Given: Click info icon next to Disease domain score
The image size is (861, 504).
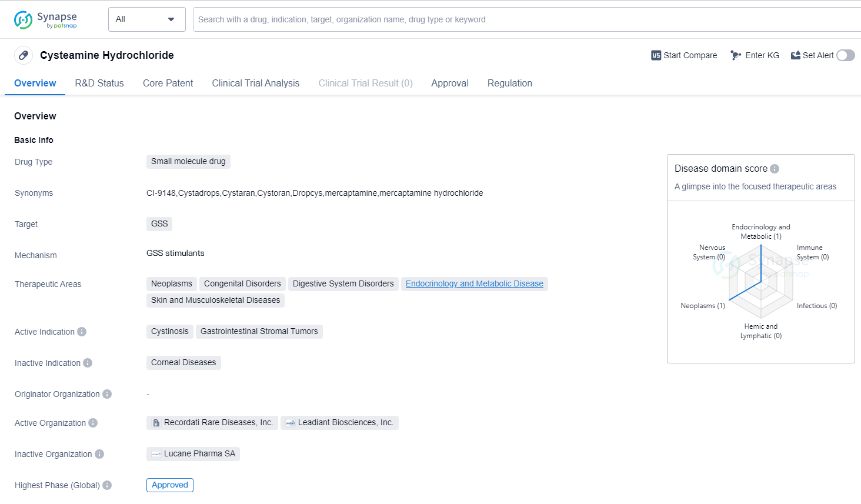Looking at the screenshot, I should [775, 169].
